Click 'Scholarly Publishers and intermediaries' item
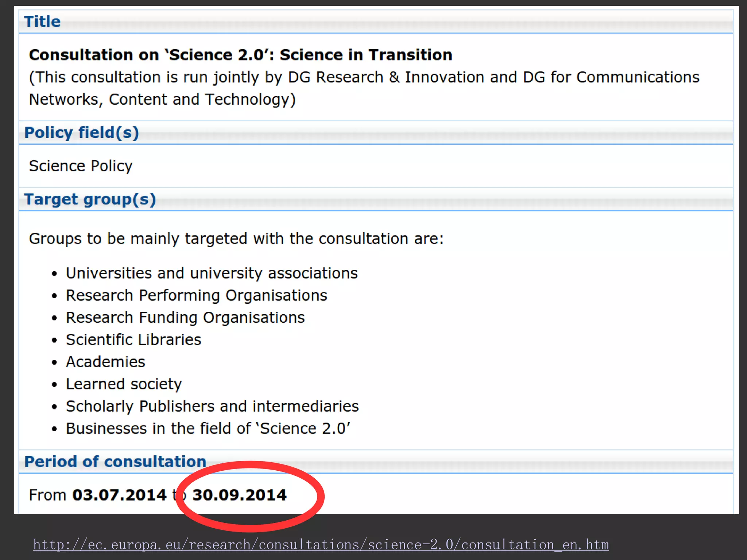 212,407
